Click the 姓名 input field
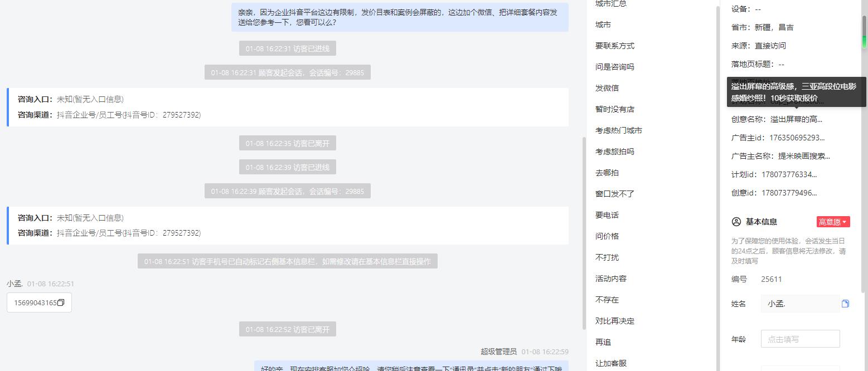 click(x=800, y=304)
